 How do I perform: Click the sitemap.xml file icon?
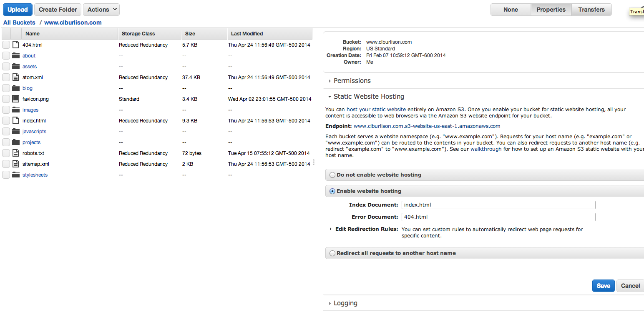[x=16, y=164]
